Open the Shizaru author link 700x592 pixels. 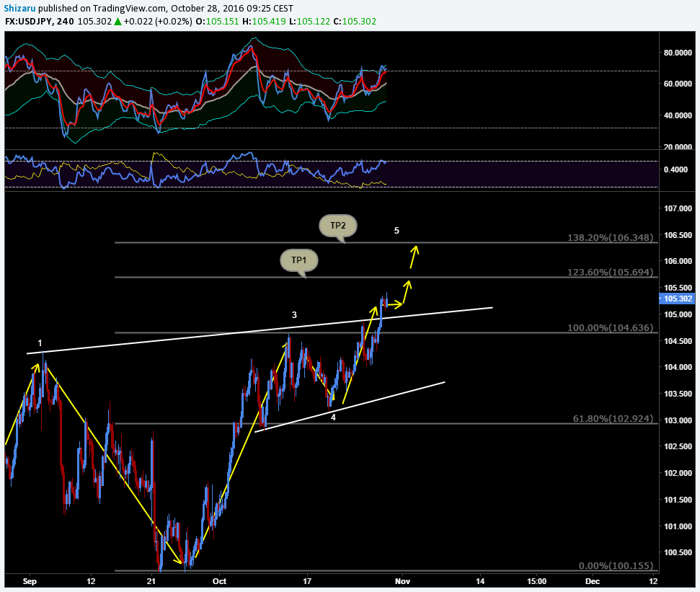coord(20,8)
